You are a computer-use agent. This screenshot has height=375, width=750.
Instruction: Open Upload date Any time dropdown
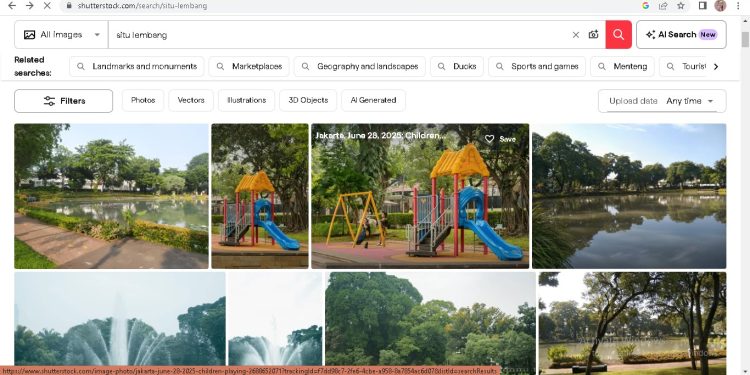(x=662, y=101)
